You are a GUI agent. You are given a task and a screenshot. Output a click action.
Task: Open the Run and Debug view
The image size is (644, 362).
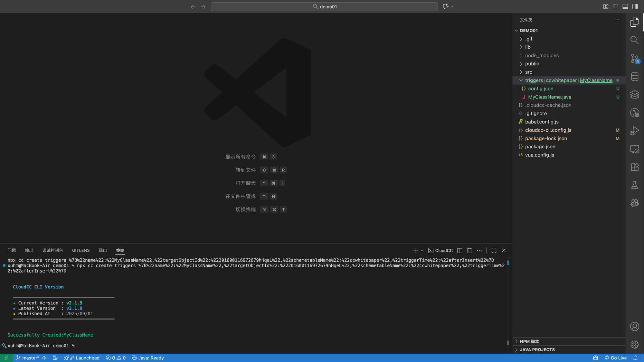634,131
